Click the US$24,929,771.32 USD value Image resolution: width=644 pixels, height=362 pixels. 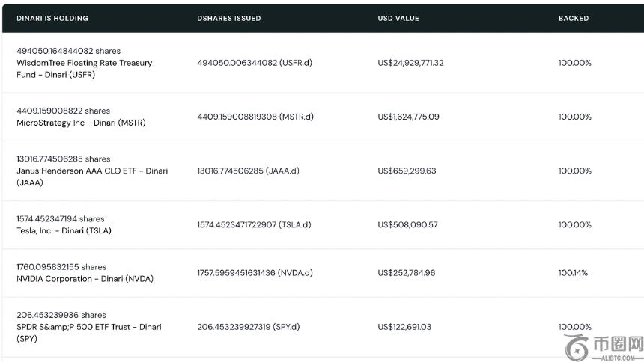point(410,63)
